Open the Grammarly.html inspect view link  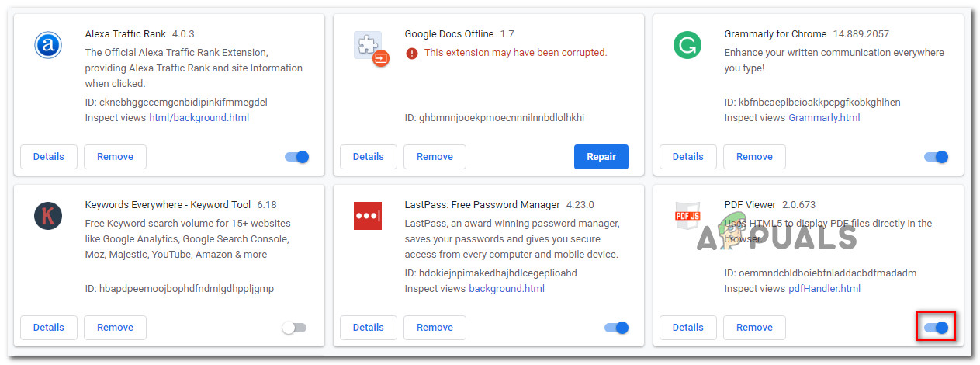pyautogui.click(x=824, y=117)
